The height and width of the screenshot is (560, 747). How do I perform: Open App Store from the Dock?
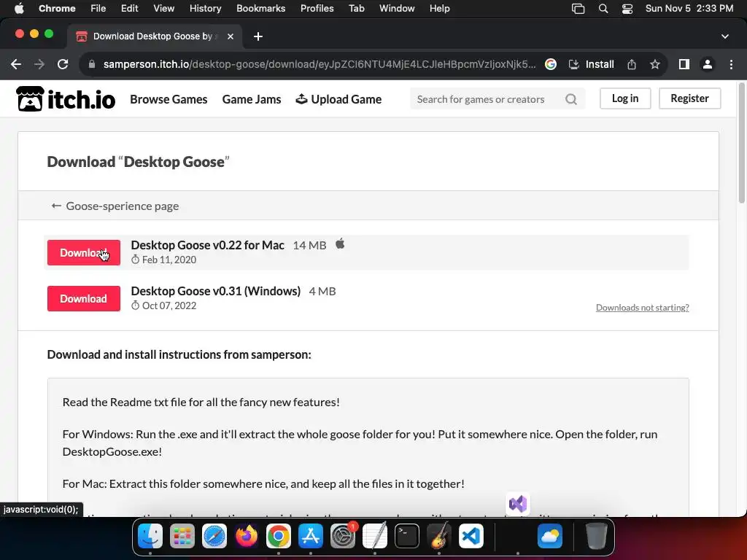[x=311, y=536]
